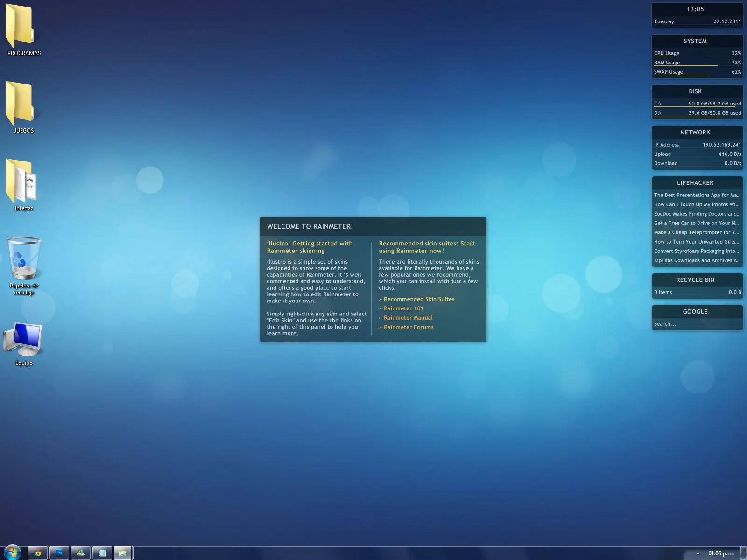
Task: Click the taskbar clock showing 01:05 p.m.
Action: (721, 553)
